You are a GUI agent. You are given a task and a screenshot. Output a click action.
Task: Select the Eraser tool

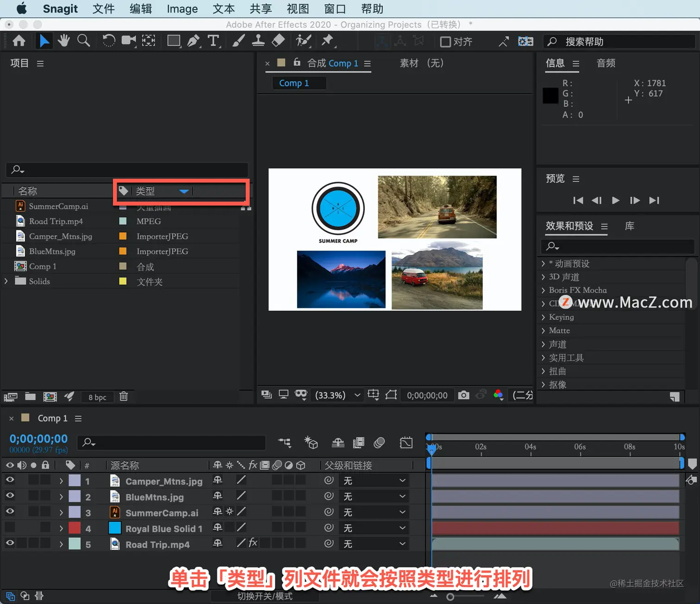click(x=278, y=41)
